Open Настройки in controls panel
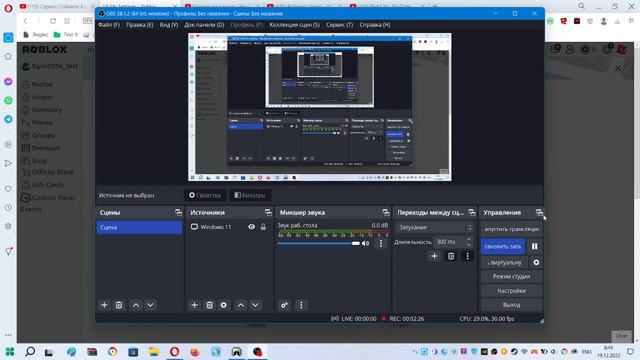Screen dimensions: 640x360 coord(511,291)
